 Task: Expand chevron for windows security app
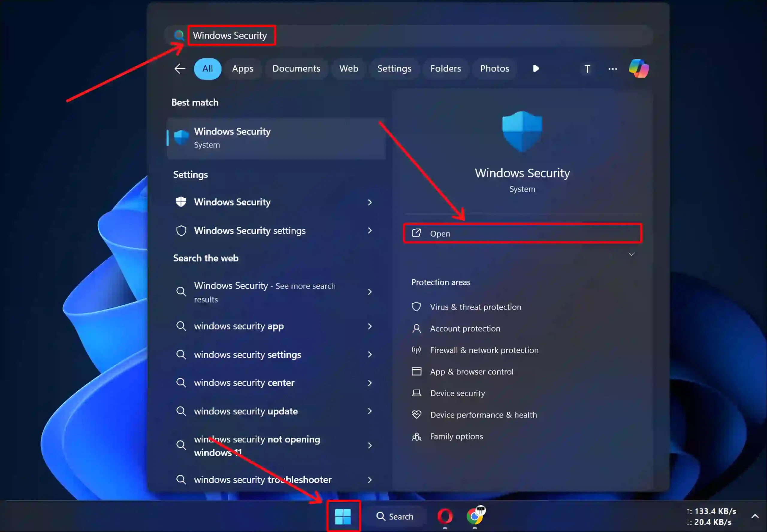370,326
